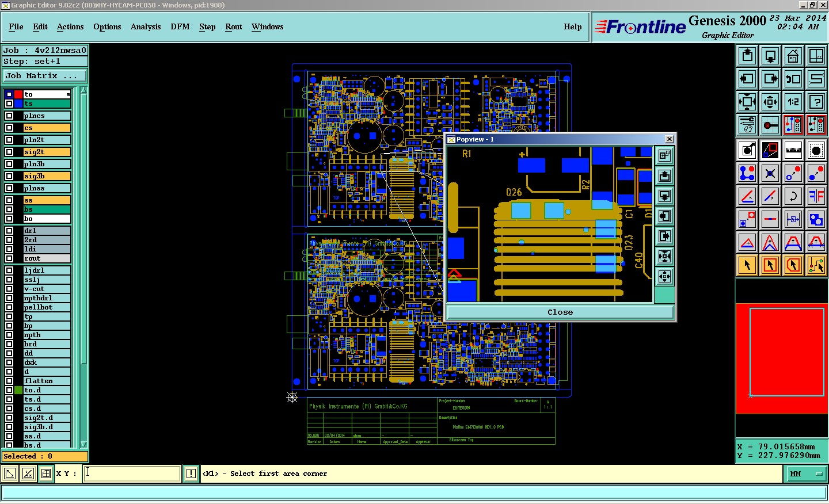Select the ruler measurement tool

pyautogui.click(x=793, y=150)
